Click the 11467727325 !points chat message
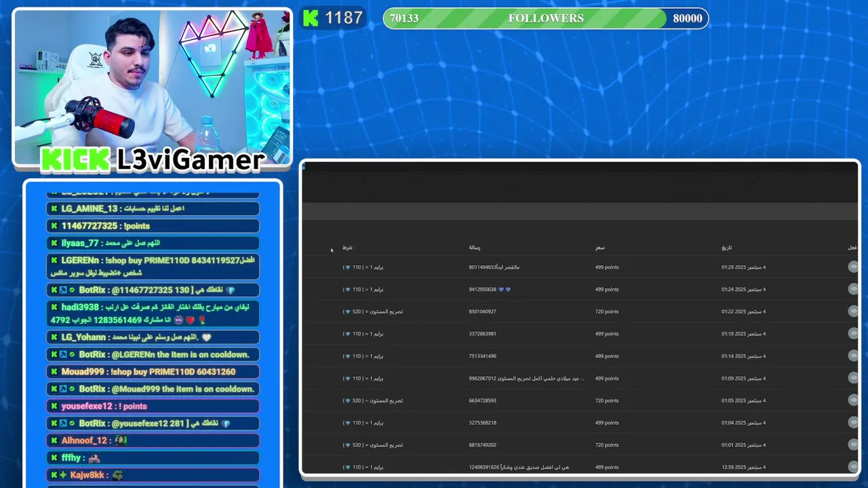This screenshot has width=868, height=488. pos(153,226)
